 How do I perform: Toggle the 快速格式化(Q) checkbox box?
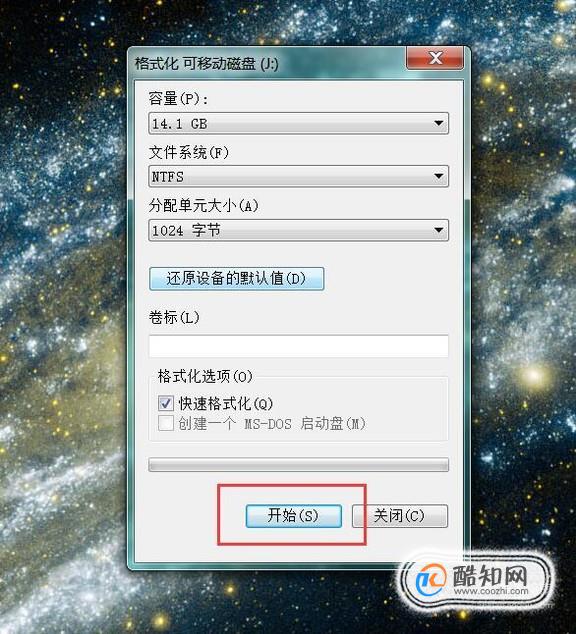point(166,403)
